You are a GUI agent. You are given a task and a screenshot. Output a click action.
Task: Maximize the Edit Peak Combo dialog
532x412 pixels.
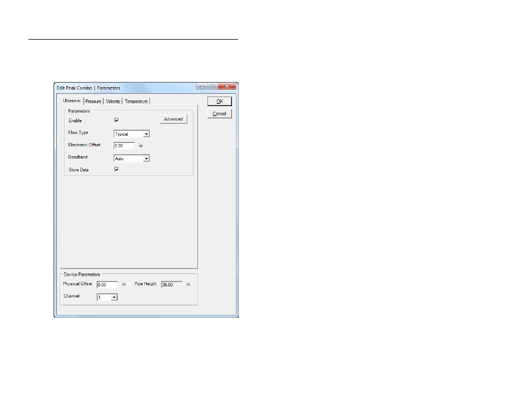coord(212,87)
